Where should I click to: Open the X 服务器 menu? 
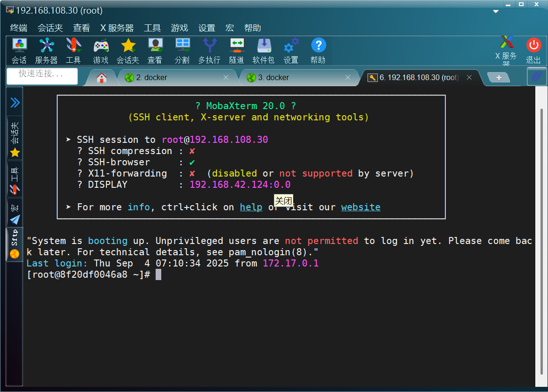coord(117,28)
